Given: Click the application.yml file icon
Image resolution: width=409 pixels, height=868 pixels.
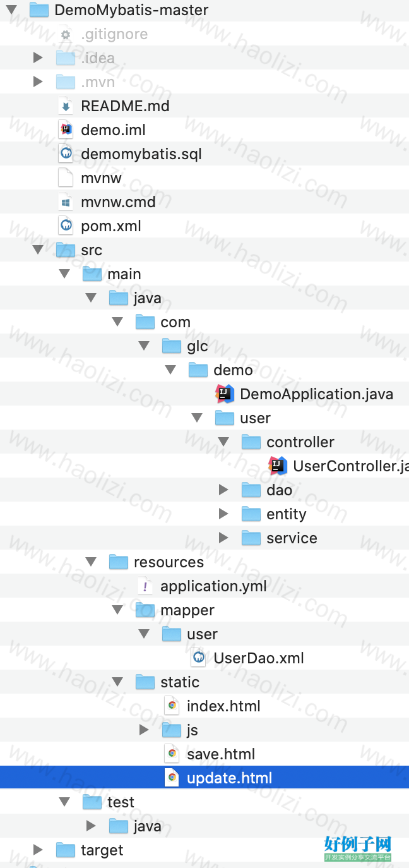Looking at the screenshot, I should (145, 586).
